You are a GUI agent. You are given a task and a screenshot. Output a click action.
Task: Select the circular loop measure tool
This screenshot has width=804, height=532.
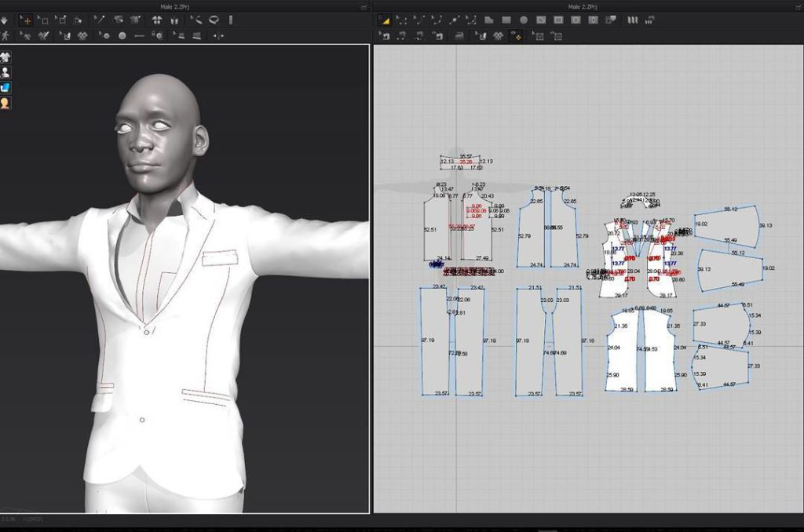click(214, 20)
